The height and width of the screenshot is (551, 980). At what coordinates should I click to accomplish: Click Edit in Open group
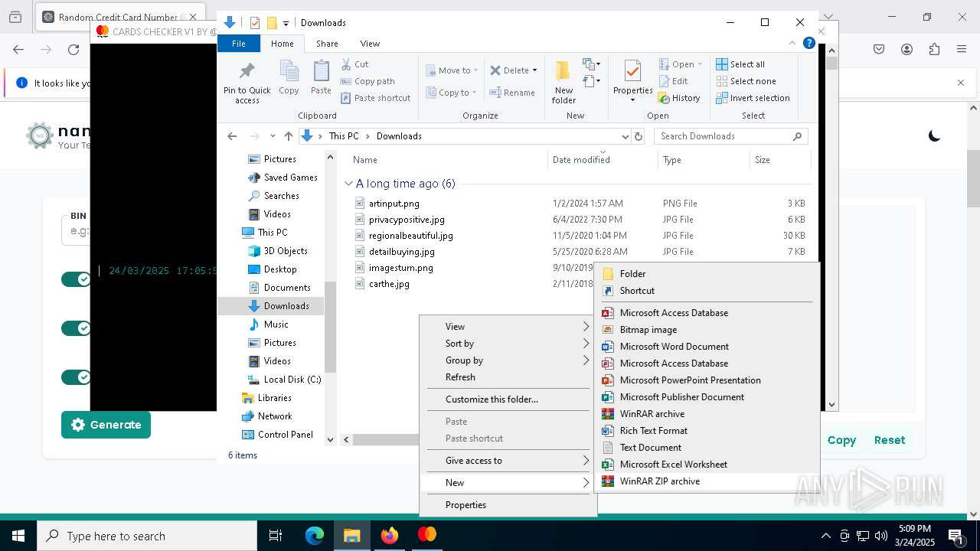[x=673, y=81]
